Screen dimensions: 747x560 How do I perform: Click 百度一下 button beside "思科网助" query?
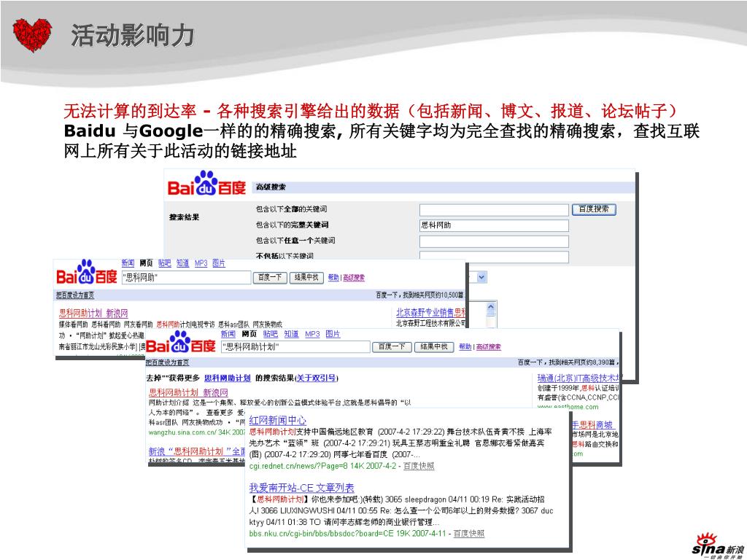[270, 278]
